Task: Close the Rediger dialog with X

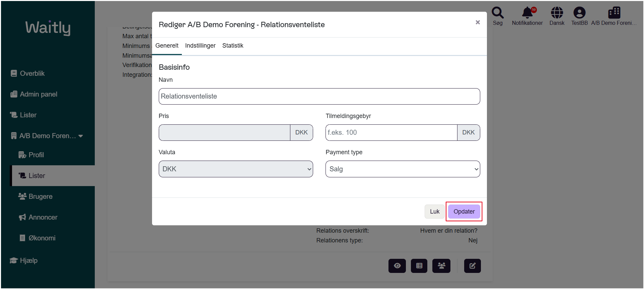Action: point(478,22)
